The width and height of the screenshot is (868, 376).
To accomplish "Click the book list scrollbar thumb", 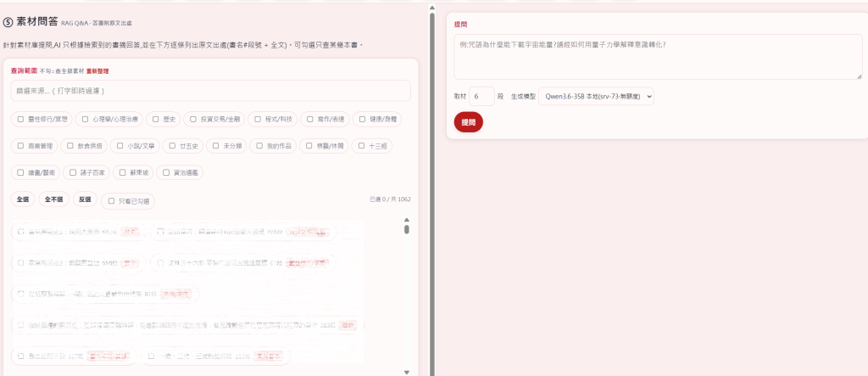I will 407,229.
